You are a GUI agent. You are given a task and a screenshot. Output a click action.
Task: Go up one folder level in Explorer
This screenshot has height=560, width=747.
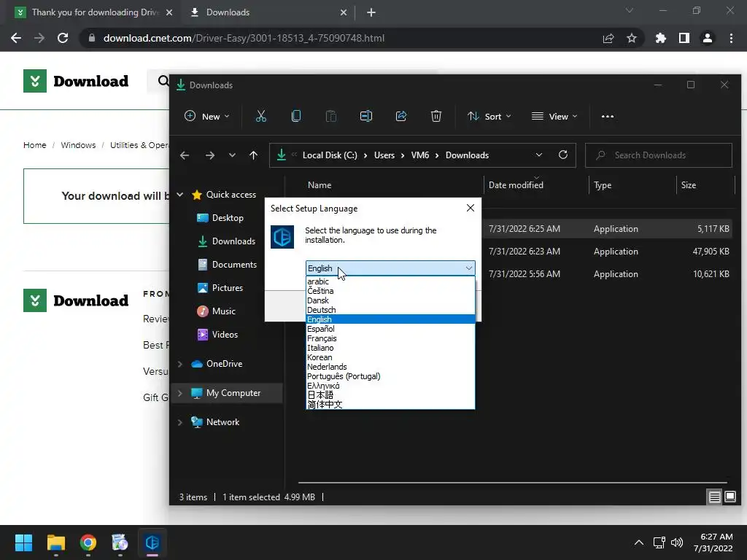pyautogui.click(x=253, y=155)
